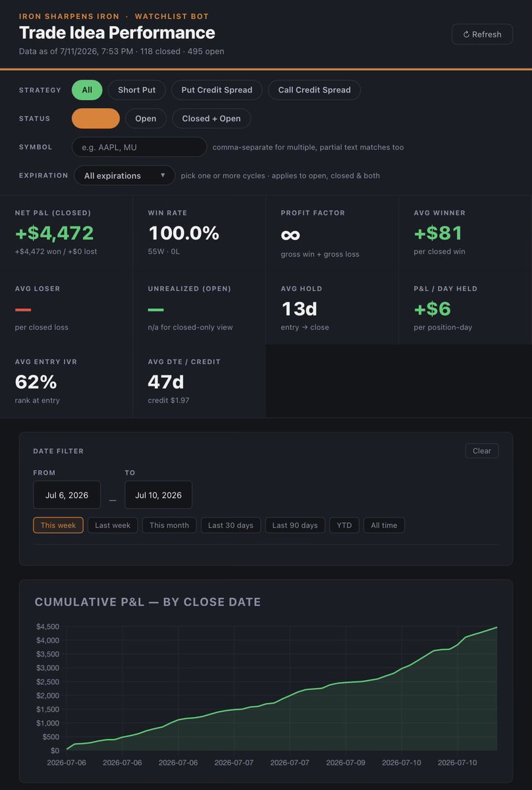
Task: Click the P&L / Day Held value +$6
Action: 432,309
